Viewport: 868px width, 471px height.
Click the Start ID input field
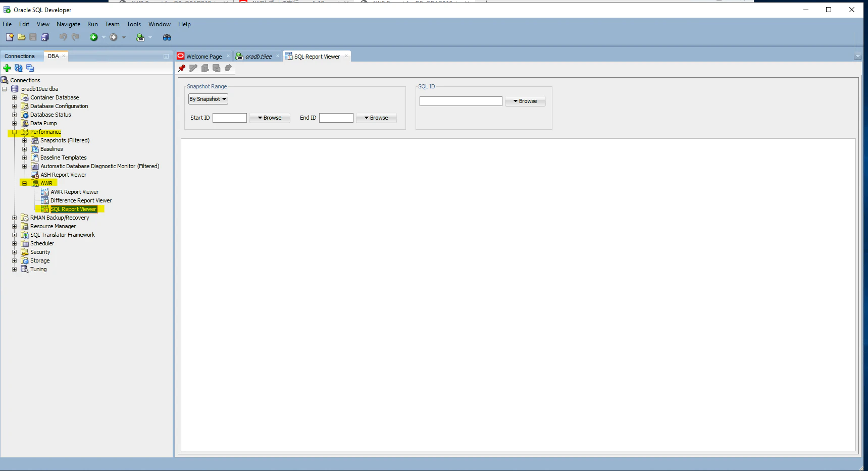[230, 118]
